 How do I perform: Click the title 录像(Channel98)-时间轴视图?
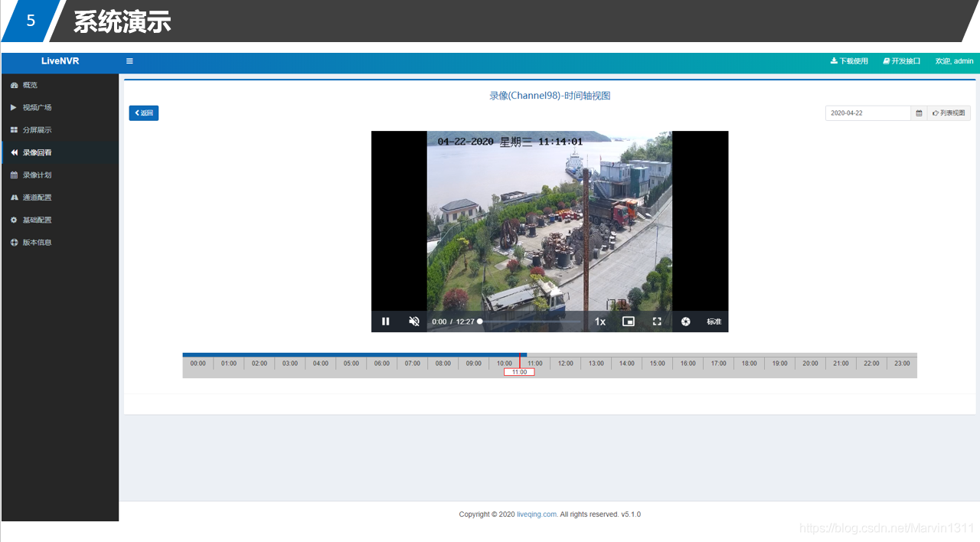pyautogui.click(x=550, y=96)
